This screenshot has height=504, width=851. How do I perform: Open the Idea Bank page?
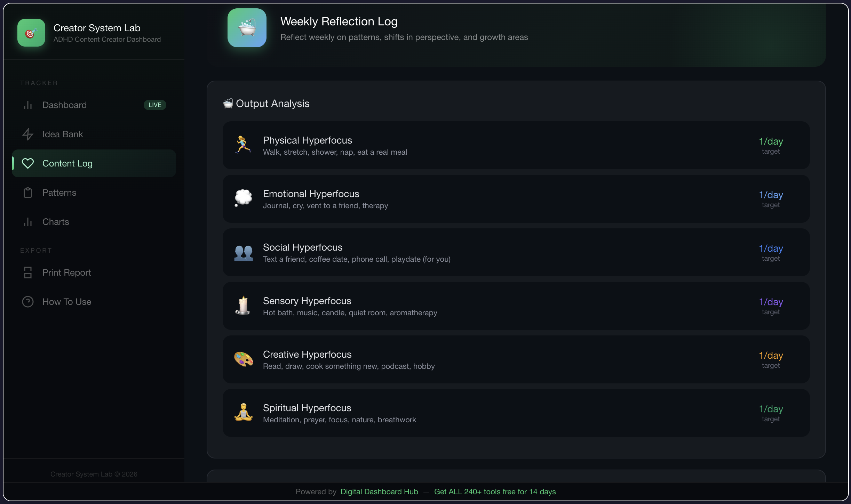click(x=94, y=134)
